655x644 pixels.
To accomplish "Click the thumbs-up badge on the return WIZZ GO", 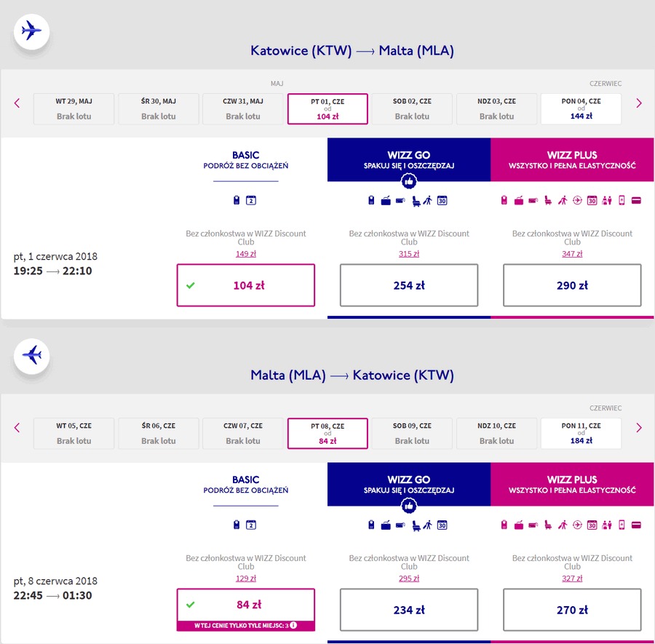I will 408,506.
